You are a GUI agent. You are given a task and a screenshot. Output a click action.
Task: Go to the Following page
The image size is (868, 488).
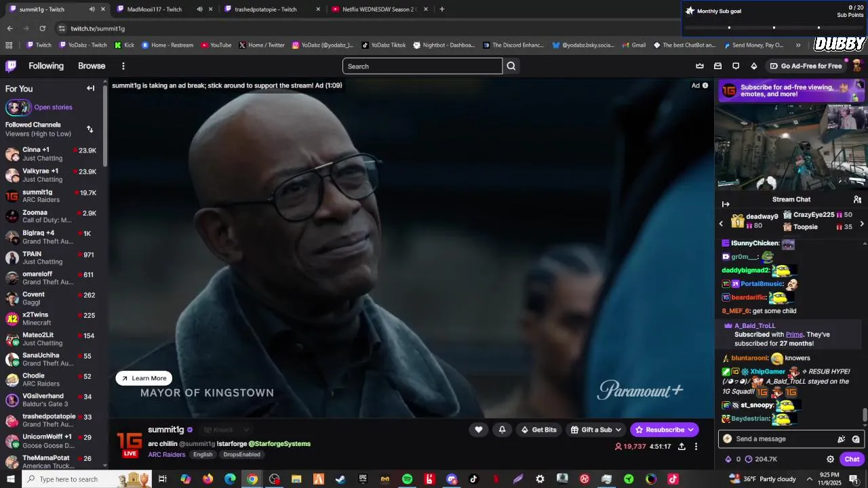46,66
